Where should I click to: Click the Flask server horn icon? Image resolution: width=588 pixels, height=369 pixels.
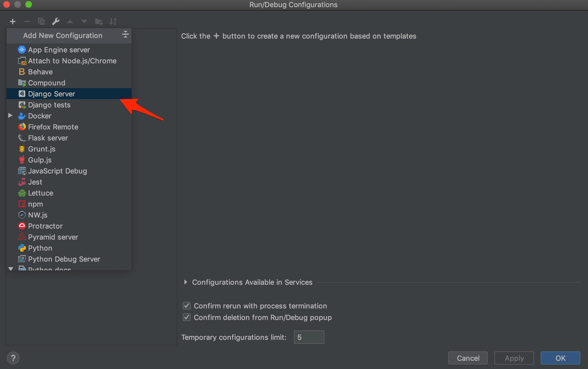(x=22, y=138)
